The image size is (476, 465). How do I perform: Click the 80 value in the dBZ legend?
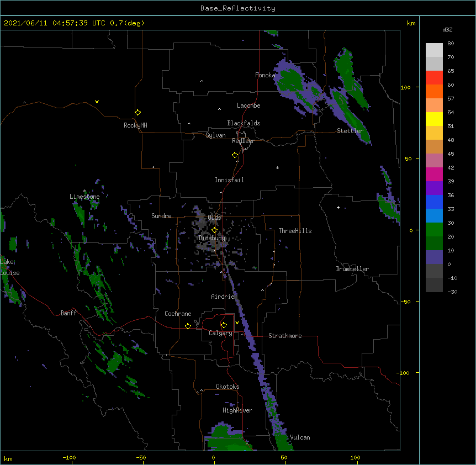[451, 43]
